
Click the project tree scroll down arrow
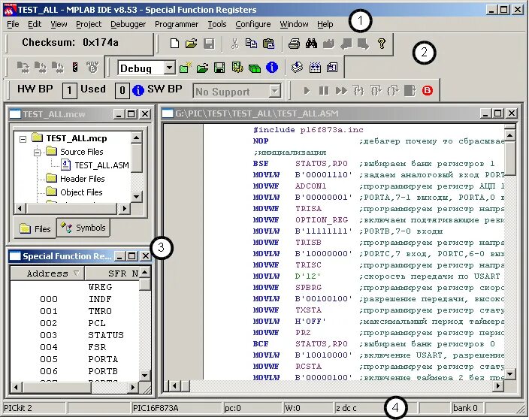[136, 196]
